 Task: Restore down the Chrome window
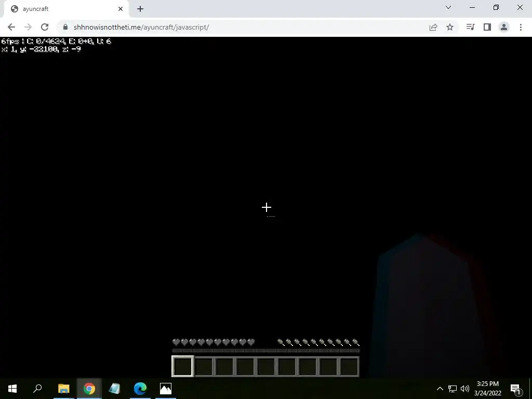click(x=496, y=7)
